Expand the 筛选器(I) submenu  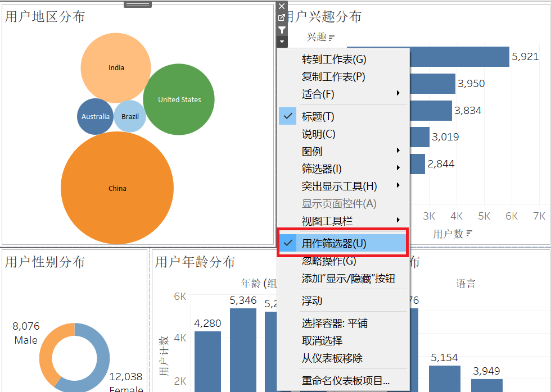[x=343, y=169]
